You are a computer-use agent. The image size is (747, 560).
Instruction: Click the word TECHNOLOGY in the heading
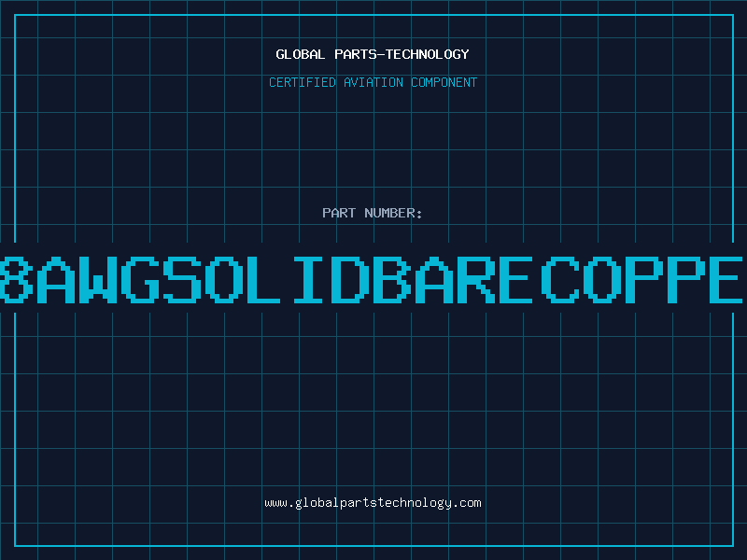429,54
